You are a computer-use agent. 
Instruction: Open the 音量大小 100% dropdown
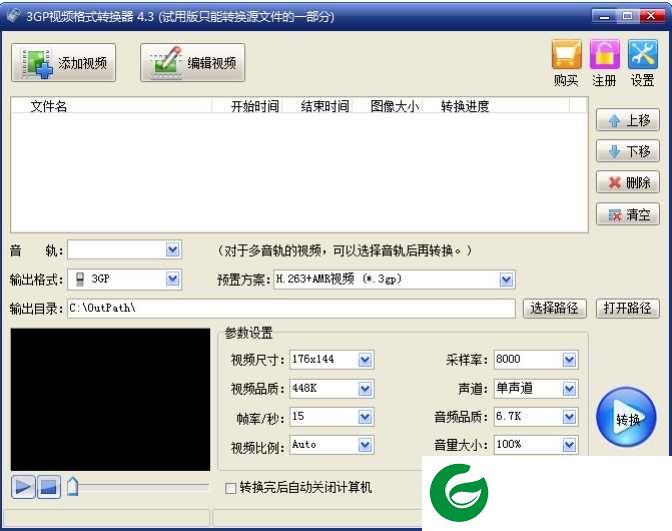coord(569,446)
